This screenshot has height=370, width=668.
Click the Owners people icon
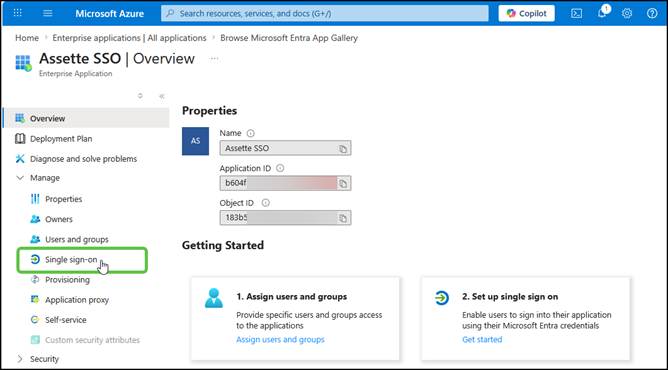35,219
